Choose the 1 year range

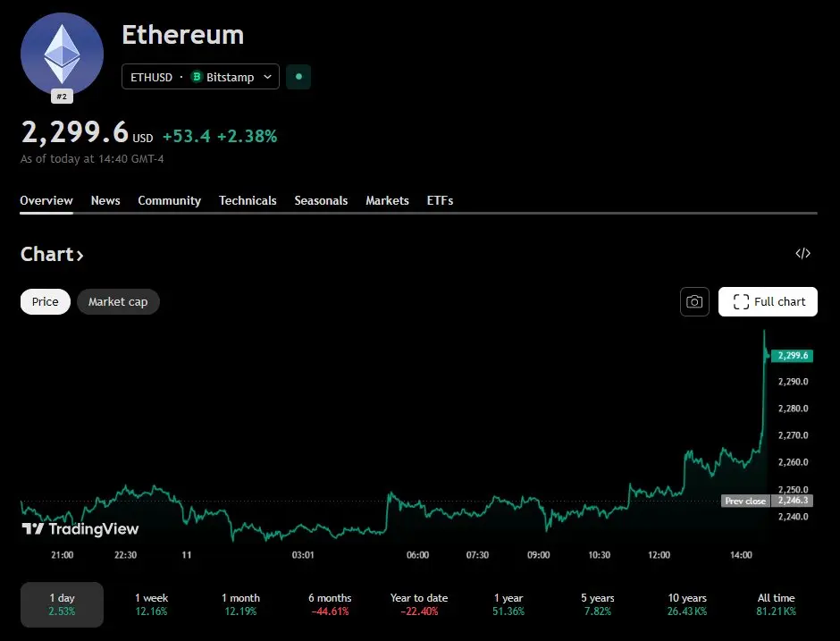click(x=508, y=604)
